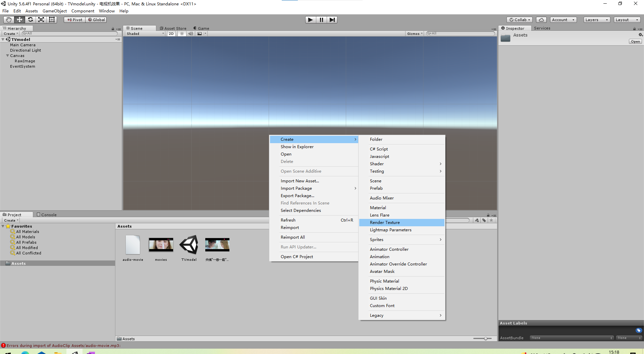Mute scene audio in Scene view toolbar

tap(191, 34)
